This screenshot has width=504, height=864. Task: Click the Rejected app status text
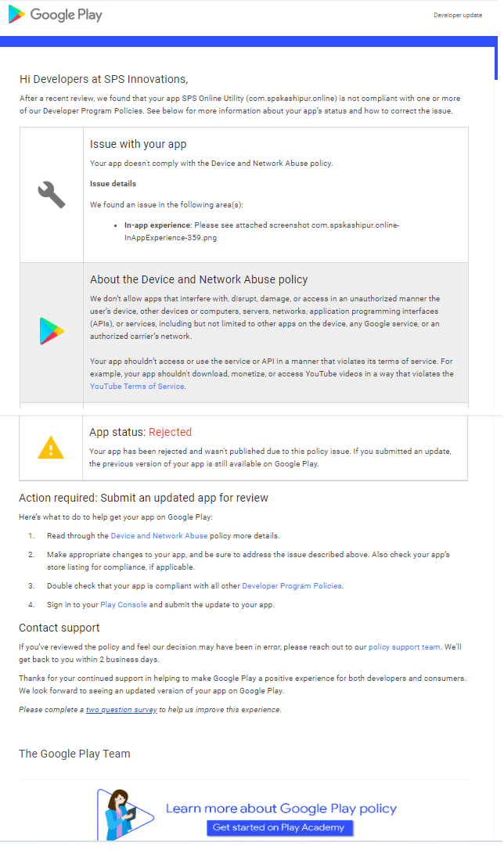(x=170, y=433)
